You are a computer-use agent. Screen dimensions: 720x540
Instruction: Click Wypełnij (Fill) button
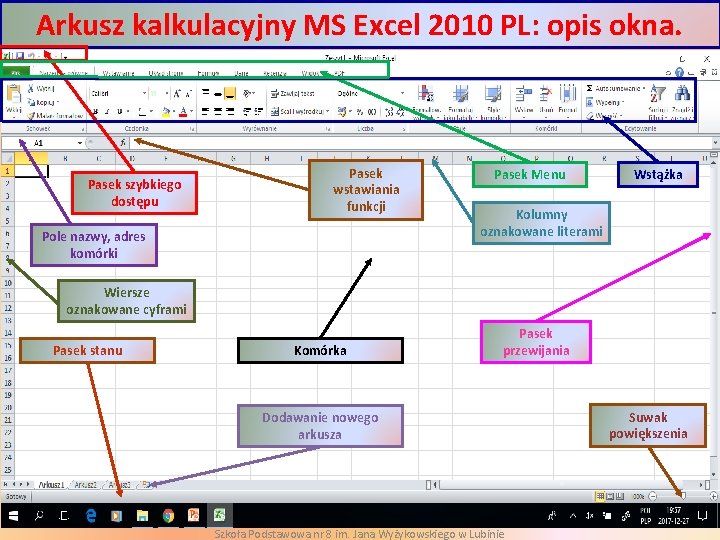tap(605, 102)
